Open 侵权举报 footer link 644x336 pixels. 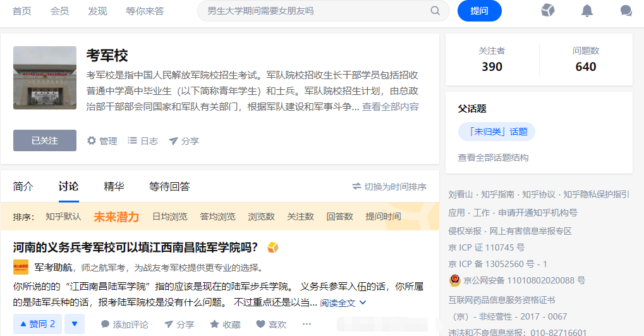pyautogui.click(x=465, y=231)
